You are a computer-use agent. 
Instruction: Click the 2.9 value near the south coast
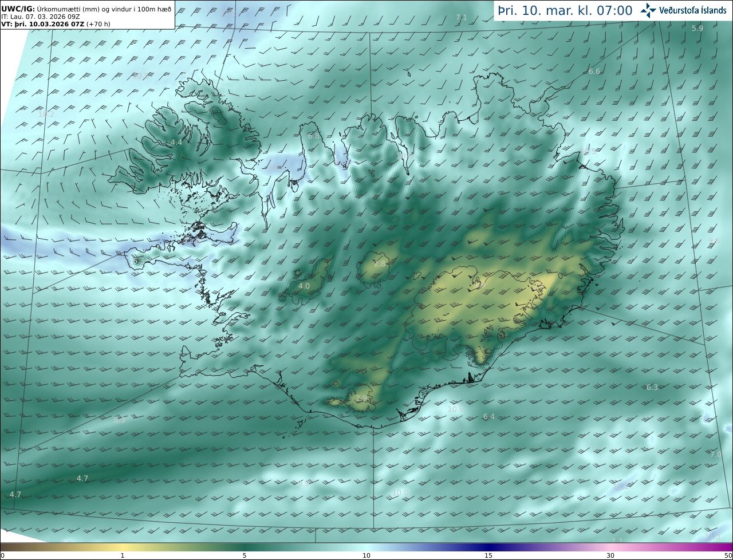coord(361,398)
